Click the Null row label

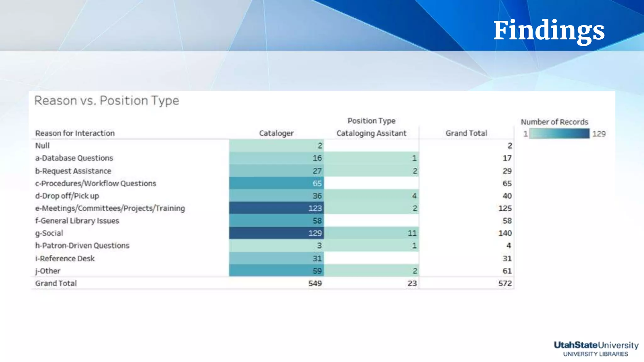coord(42,146)
